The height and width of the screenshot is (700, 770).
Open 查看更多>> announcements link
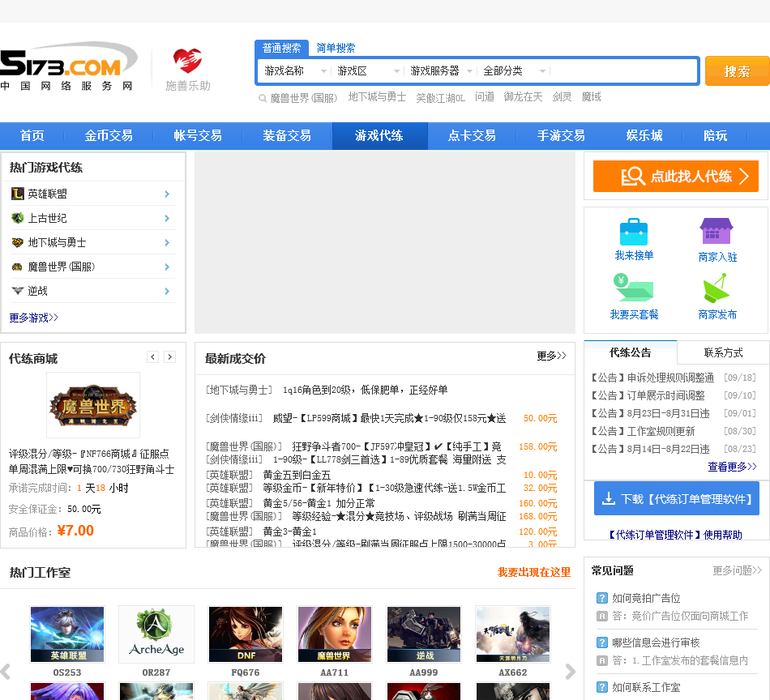(x=732, y=467)
